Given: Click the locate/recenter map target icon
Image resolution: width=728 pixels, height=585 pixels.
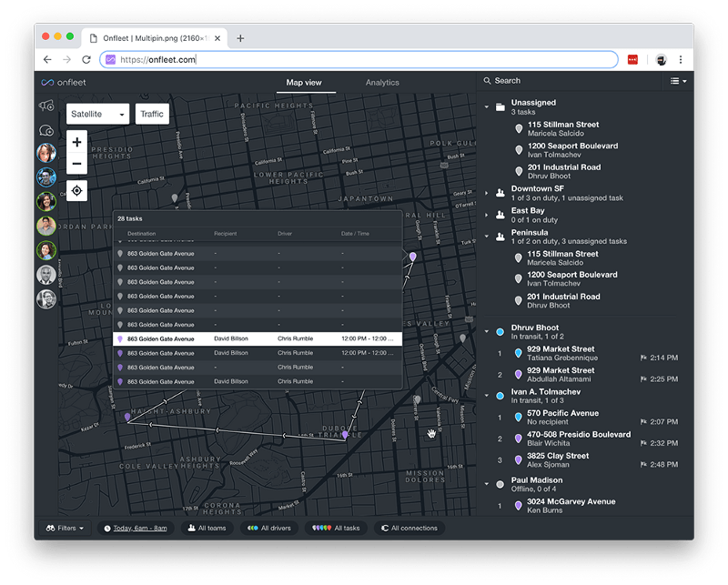Looking at the screenshot, I should [x=77, y=190].
